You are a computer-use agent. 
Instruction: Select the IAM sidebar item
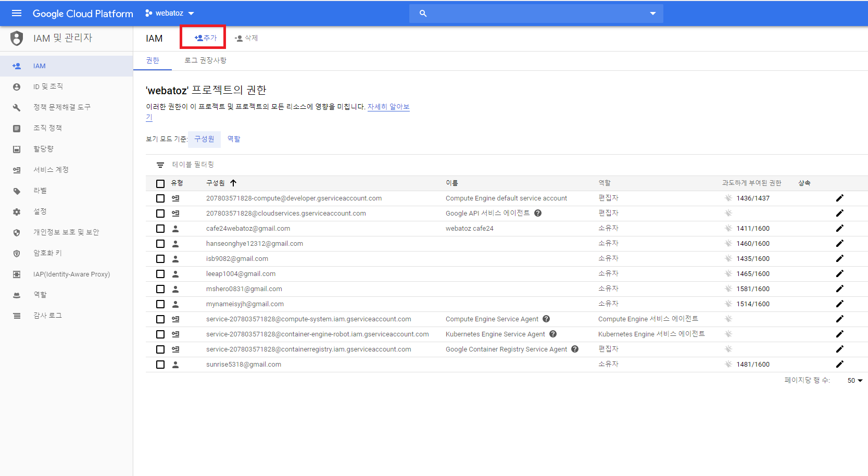(66, 66)
